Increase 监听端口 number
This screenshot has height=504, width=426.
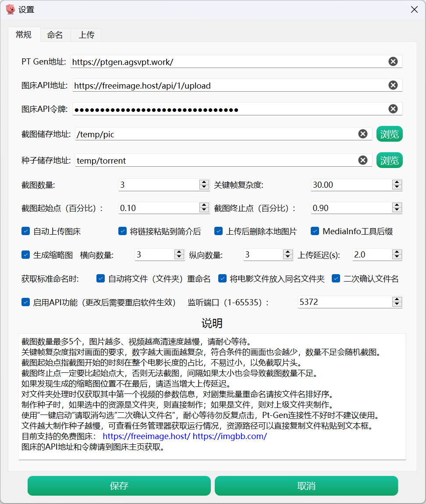point(397,299)
